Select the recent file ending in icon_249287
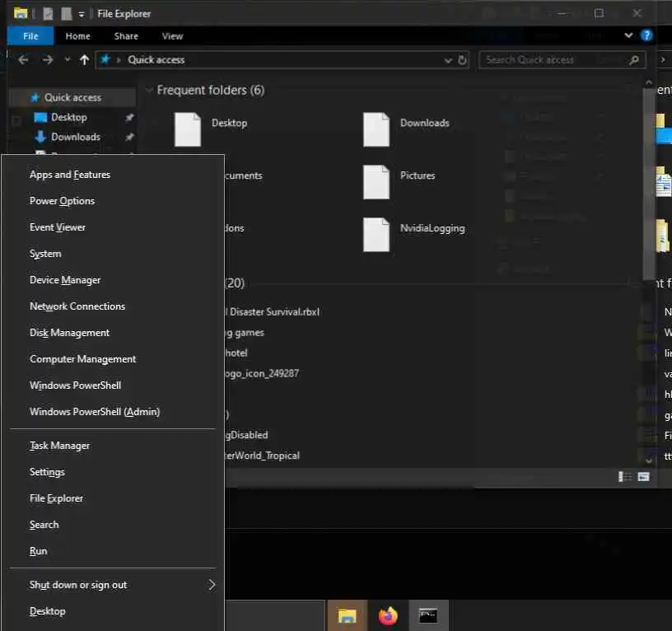 click(262, 373)
